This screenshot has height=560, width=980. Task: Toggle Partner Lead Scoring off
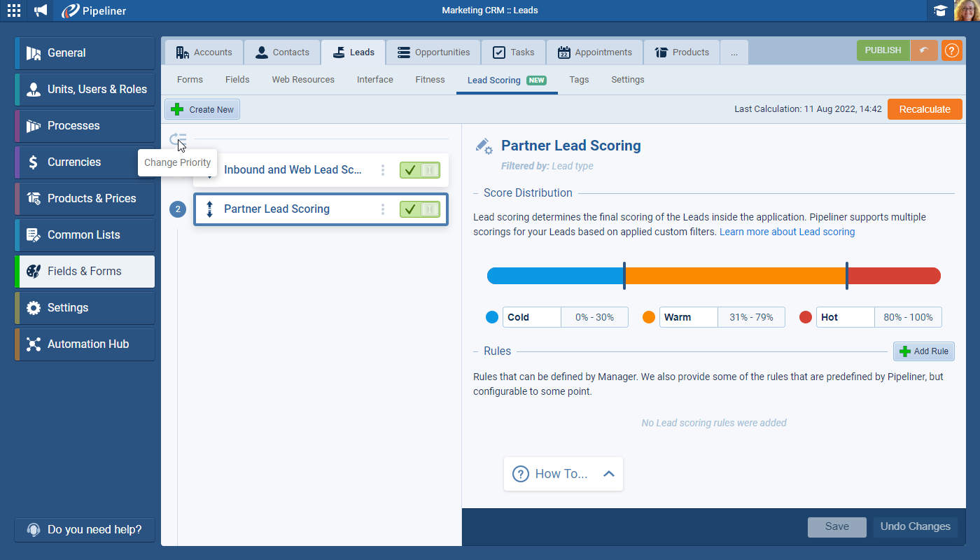click(419, 209)
